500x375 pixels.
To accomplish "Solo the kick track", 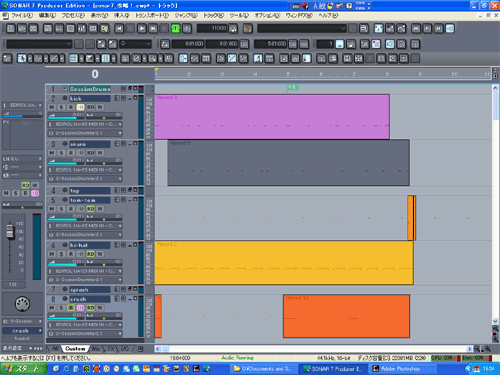I will [x=61, y=107].
